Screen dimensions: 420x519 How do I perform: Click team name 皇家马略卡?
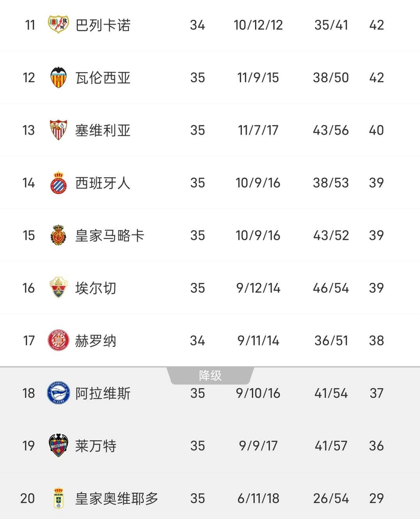coord(110,235)
